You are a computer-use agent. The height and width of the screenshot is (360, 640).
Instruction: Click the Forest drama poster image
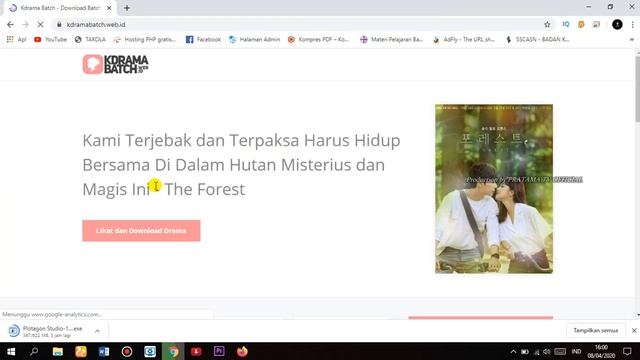click(494, 189)
